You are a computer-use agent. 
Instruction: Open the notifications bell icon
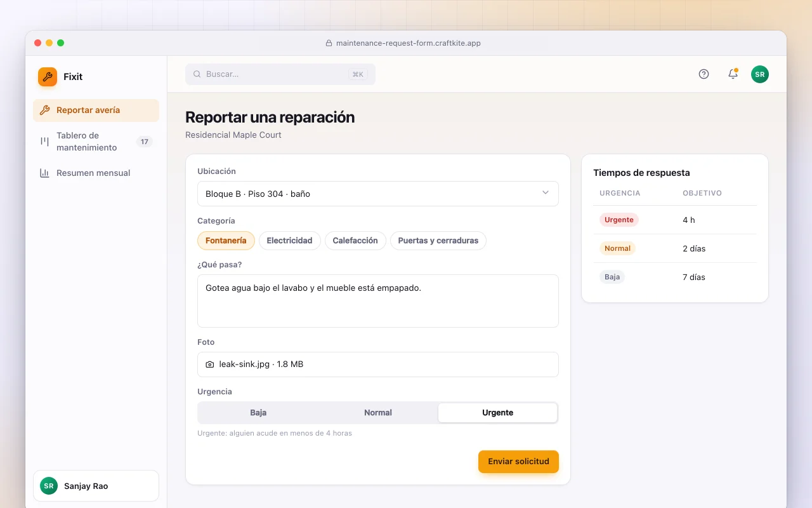(733, 74)
